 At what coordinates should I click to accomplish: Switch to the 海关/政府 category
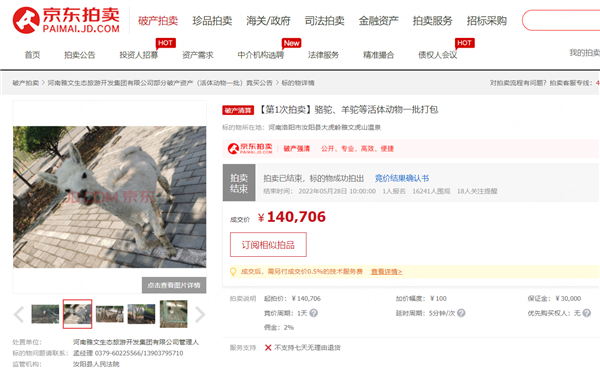(268, 21)
